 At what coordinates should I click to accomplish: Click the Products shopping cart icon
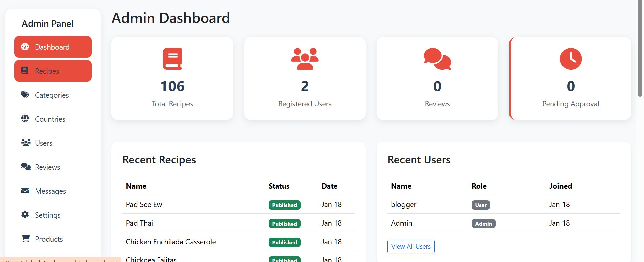point(25,239)
